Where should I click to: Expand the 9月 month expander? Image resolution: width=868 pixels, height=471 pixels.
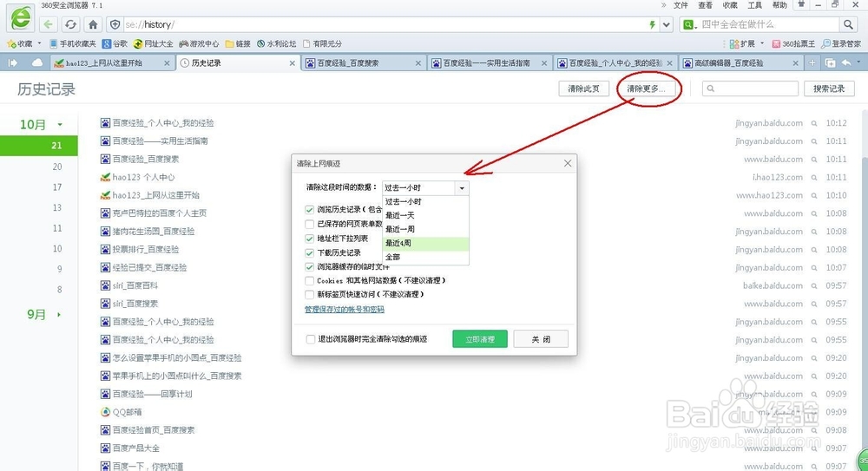tap(59, 314)
